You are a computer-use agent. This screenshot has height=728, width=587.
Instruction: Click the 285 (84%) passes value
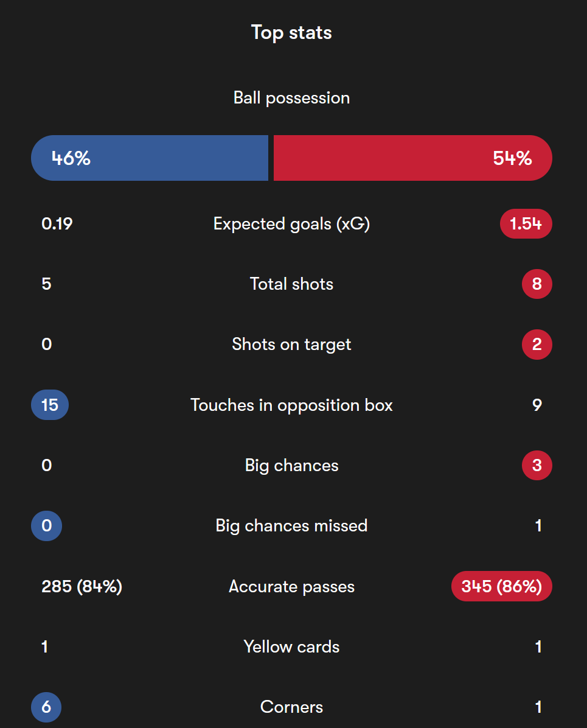pyautogui.click(x=82, y=586)
